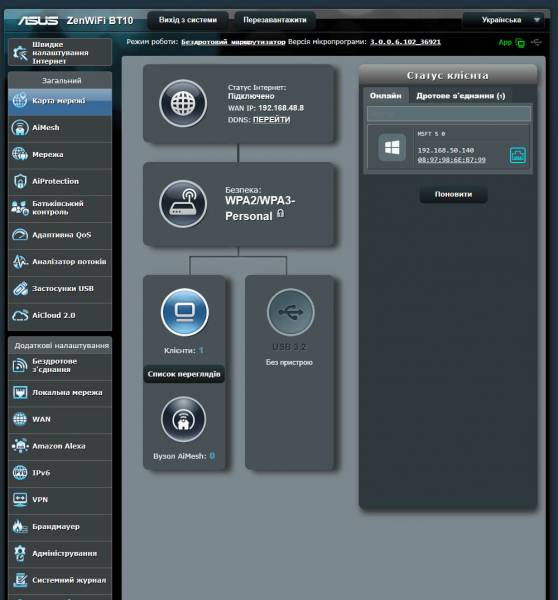Viewport: 558px width, 600px height.
Task: Click the Карта мережі globe icon
Action: click(20, 101)
